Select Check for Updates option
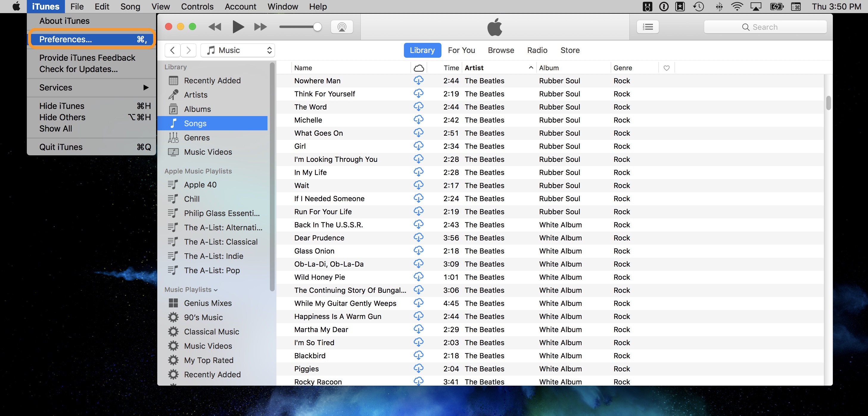868x416 pixels. (x=78, y=69)
